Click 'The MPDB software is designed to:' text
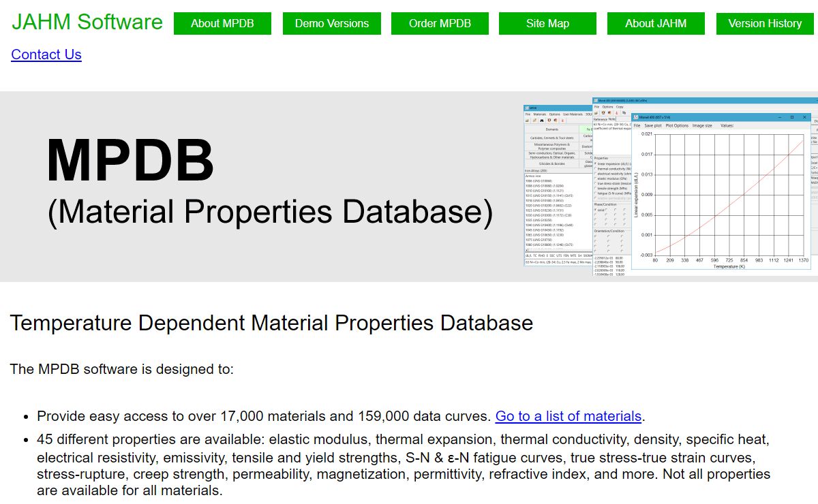This screenshot has width=818, height=504. [122, 369]
